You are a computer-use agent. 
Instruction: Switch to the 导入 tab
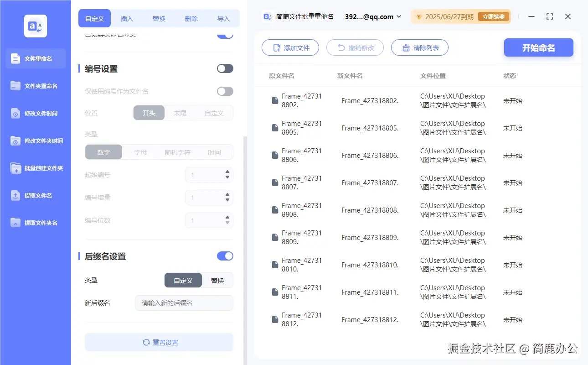[x=223, y=19]
